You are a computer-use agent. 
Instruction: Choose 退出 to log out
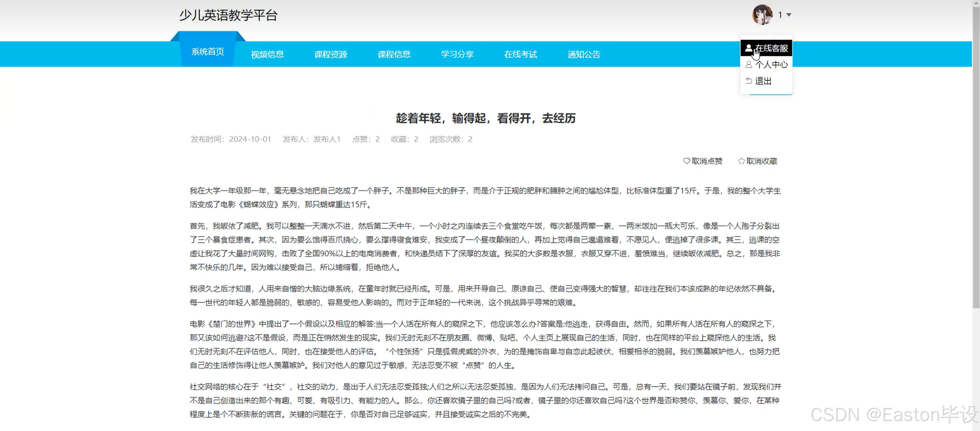tap(766, 80)
